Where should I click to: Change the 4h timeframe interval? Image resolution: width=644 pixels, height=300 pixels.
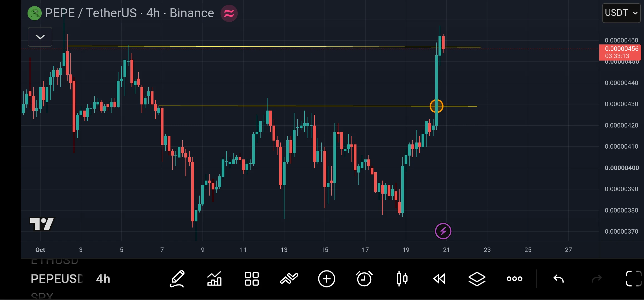coord(103,279)
